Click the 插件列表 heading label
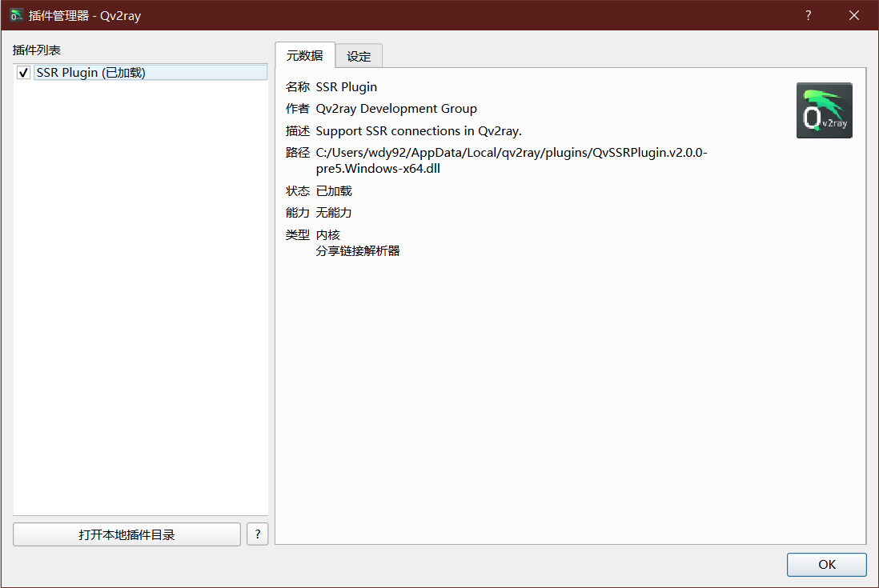Image resolution: width=879 pixels, height=588 pixels. click(x=37, y=50)
